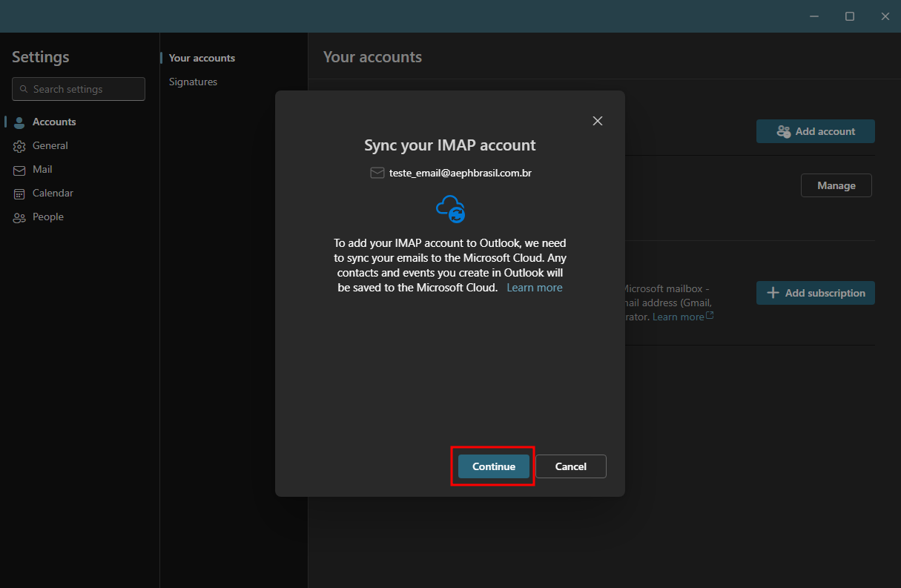901x588 pixels.
Task: Click the Settings title text
Action: coord(41,57)
